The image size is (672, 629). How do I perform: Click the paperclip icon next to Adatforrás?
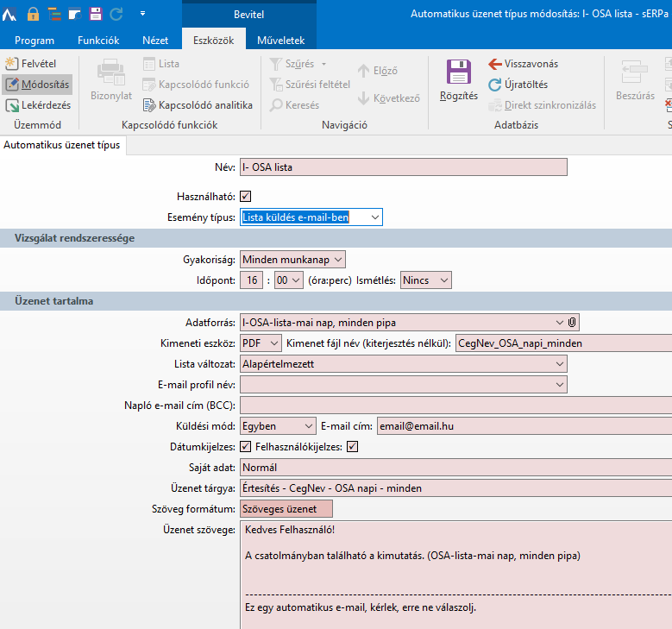[x=572, y=322]
